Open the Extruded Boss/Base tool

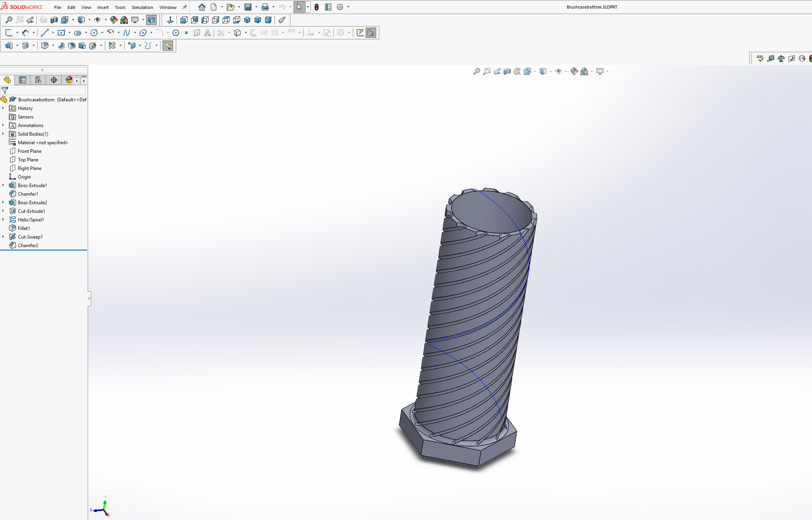[9, 46]
